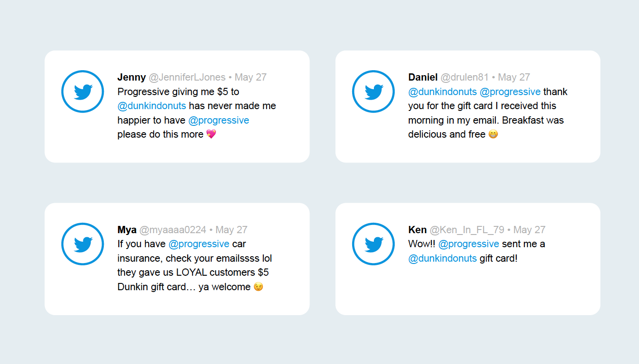The image size is (639, 364).
Task: Click the @dunkindonuts mention in Ken's tweet
Action: click(x=442, y=259)
